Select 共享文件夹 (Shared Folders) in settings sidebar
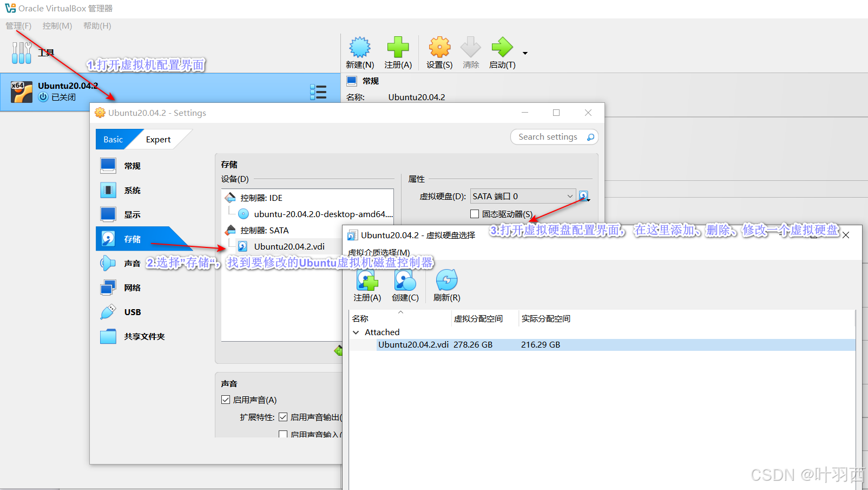This screenshot has height=490, width=868. click(144, 336)
